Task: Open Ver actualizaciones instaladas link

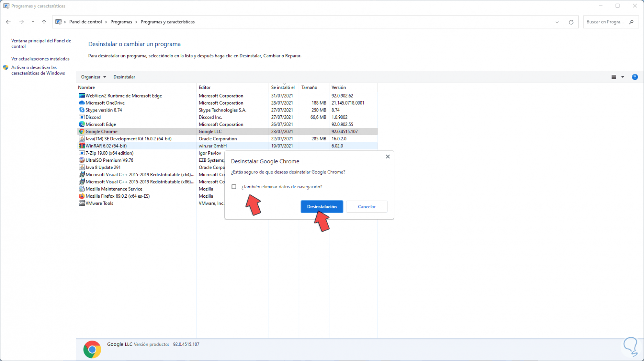Action: [41, 59]
